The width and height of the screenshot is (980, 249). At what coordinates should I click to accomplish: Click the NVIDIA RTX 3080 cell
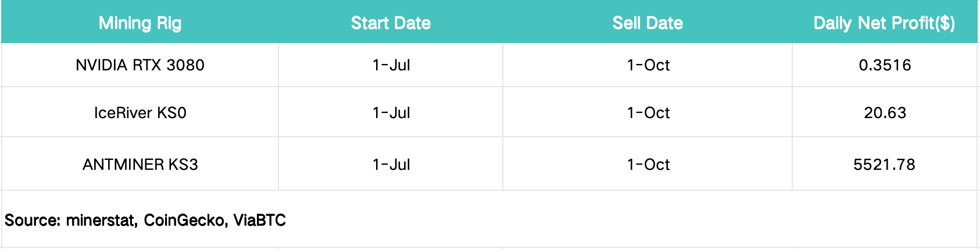tap(140, 65)
